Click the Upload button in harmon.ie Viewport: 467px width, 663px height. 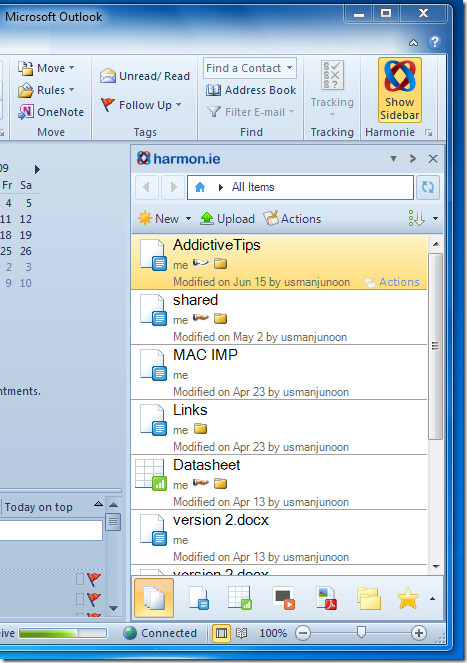(x=227, y=219)
